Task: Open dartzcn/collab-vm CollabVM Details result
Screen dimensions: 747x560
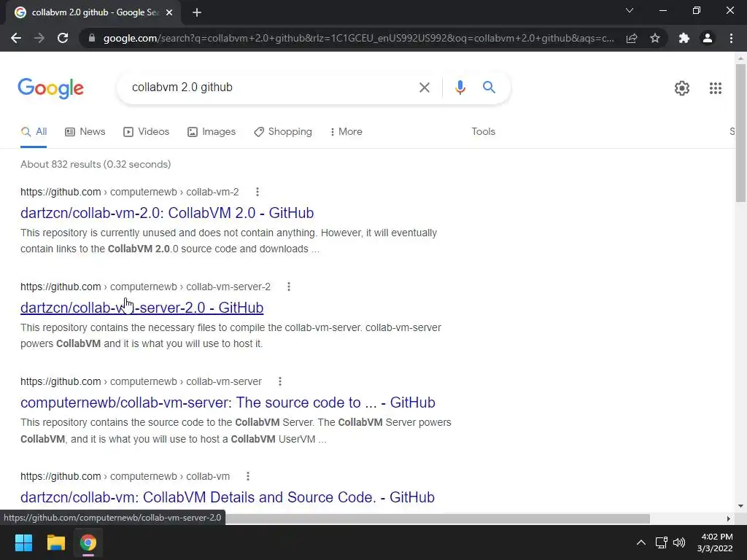Action: [228, 497]
